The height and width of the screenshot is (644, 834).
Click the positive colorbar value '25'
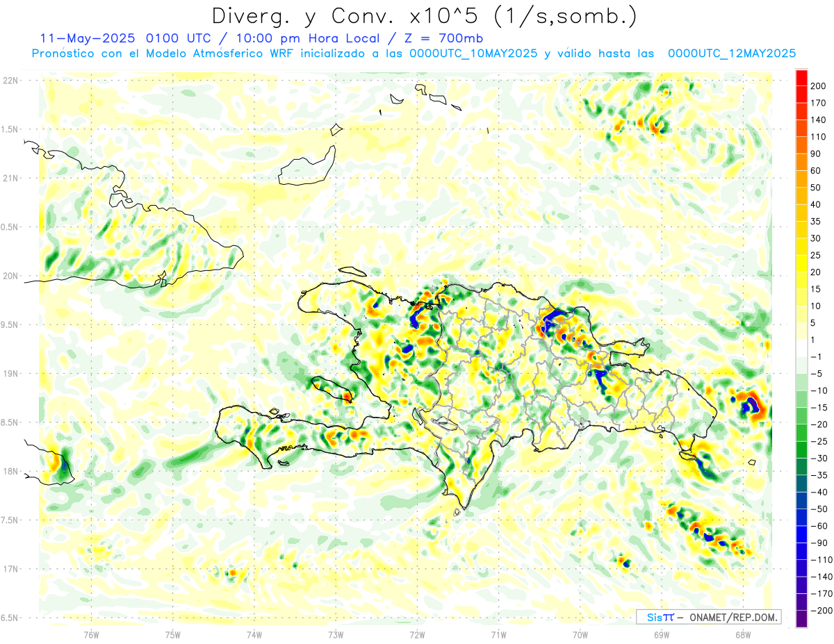tap(817, 256)
